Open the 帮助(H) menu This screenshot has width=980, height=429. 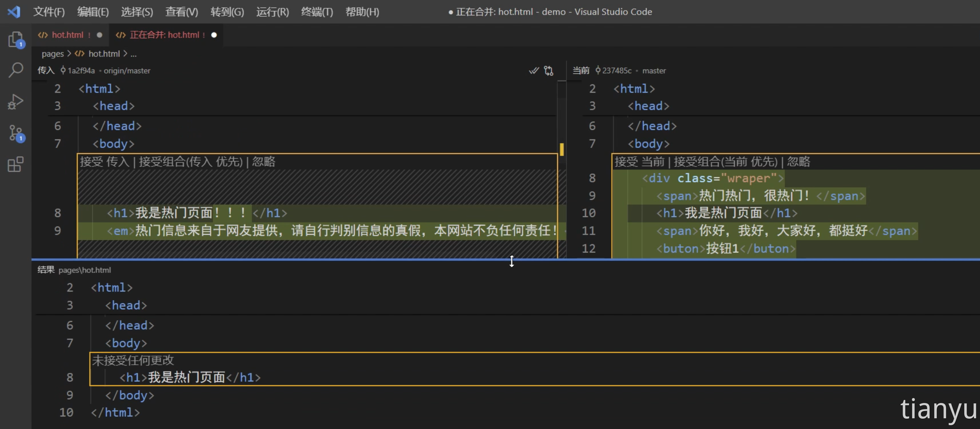coord(362,12)
